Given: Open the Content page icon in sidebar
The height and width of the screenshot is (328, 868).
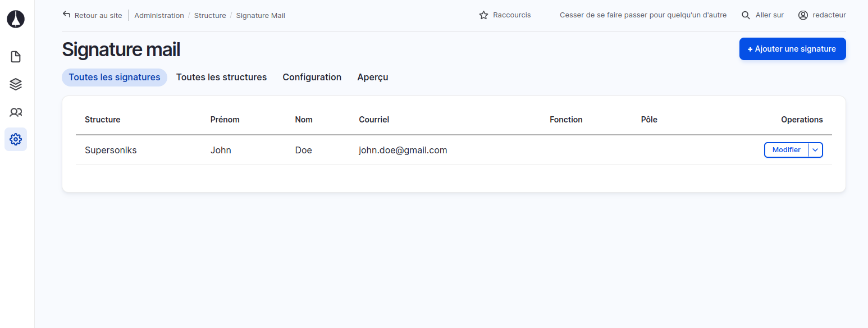Looking at the screenshot, I should point(16,57).
